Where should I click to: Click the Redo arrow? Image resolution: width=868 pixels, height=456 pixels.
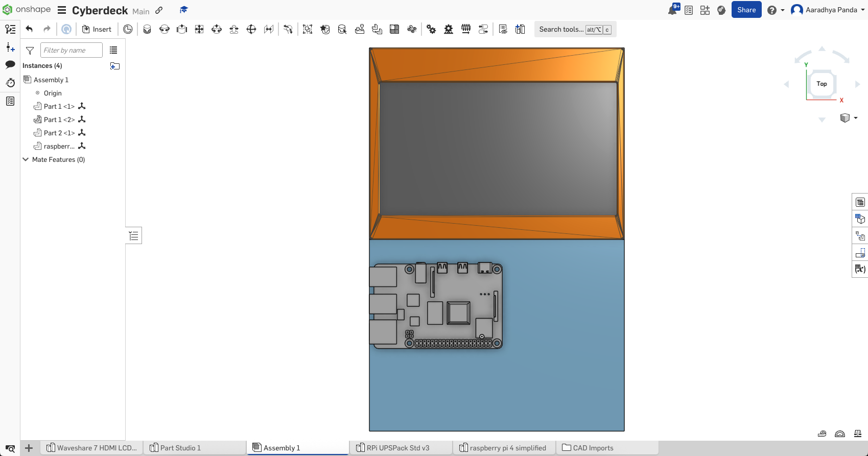(x=47, y=29)
